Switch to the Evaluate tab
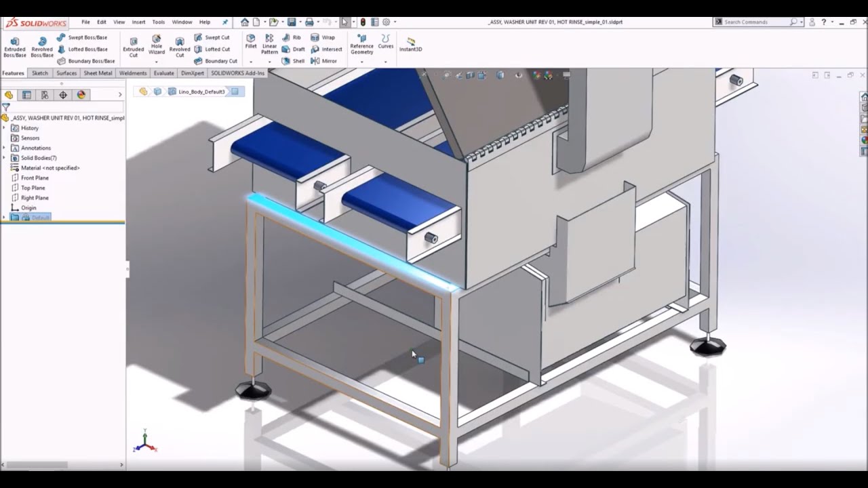Screen dimensions: 868x488 tap(163, 73)
